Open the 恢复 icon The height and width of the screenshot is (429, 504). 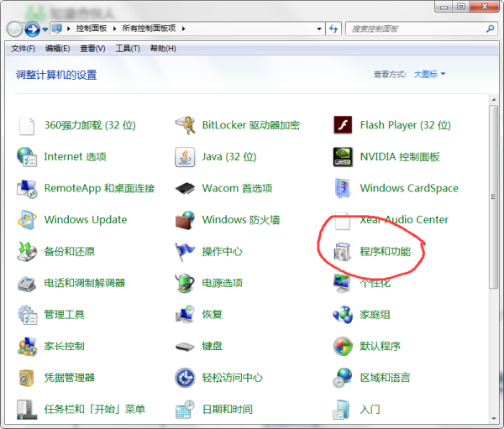(185, 314)
